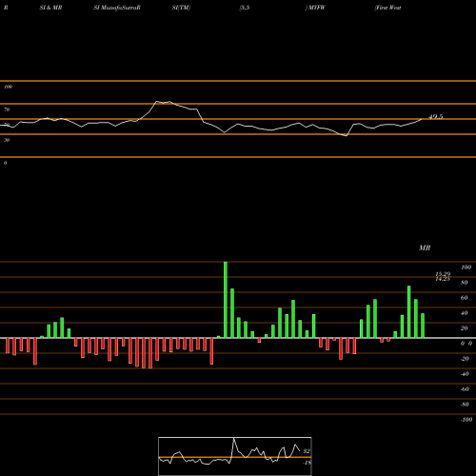Screen dimensions: 476x476
Task: Click the MR value '15.29' readout
Action: [443, 274]
